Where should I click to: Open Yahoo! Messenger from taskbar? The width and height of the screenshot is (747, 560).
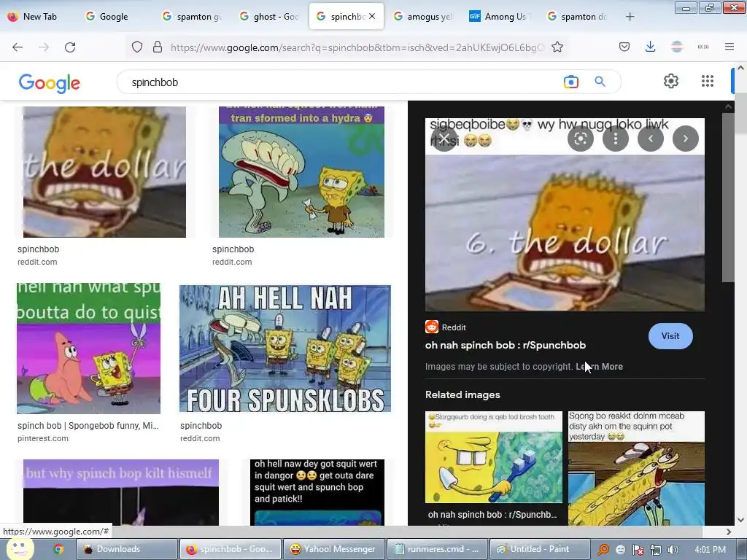tap(333, 549)
